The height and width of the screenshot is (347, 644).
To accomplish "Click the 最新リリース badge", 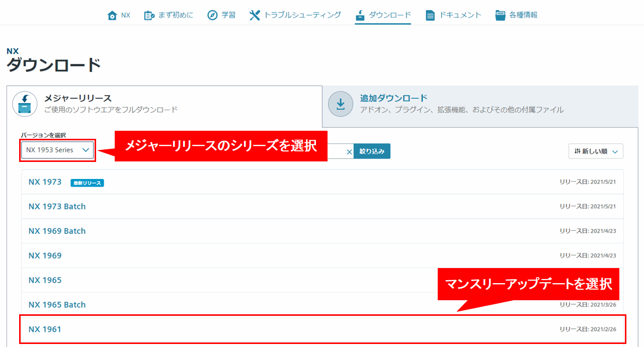I will click(x=87, y=183).
